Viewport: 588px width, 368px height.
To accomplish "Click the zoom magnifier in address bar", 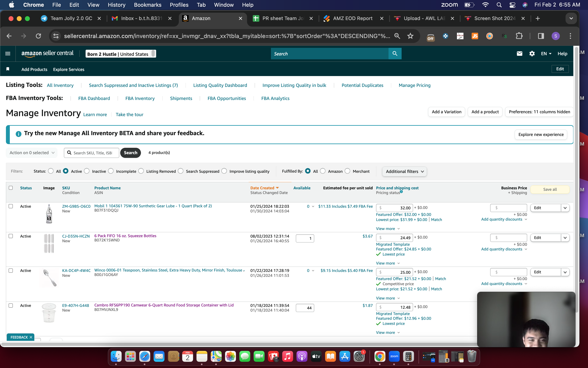I will (397, 36).
